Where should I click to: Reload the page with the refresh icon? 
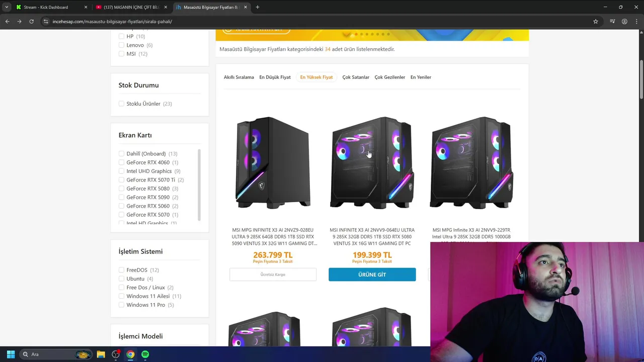point(31,22)
